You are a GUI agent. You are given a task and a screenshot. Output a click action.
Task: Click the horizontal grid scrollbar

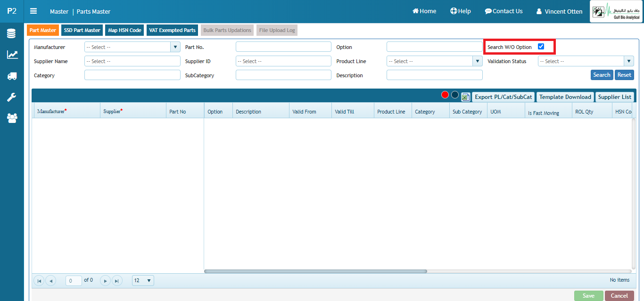pyautogui.click(x=315, y=271)
